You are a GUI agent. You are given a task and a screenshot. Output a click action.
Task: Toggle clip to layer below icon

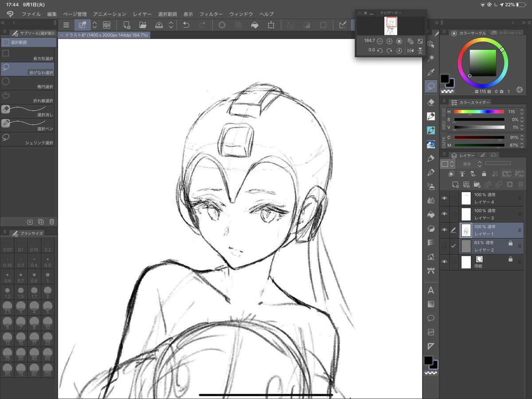point(452,174)
